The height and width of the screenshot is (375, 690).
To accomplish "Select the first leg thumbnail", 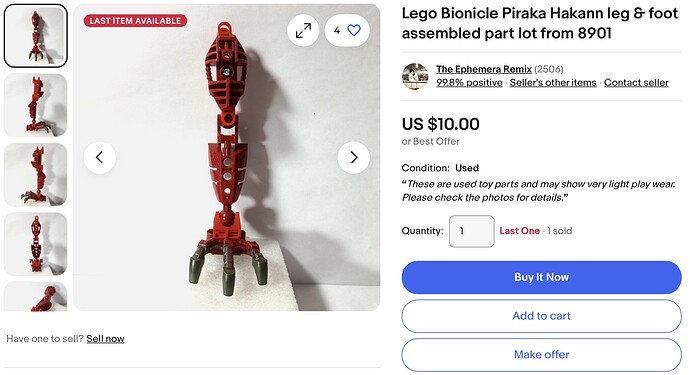I will pos(36,36).
